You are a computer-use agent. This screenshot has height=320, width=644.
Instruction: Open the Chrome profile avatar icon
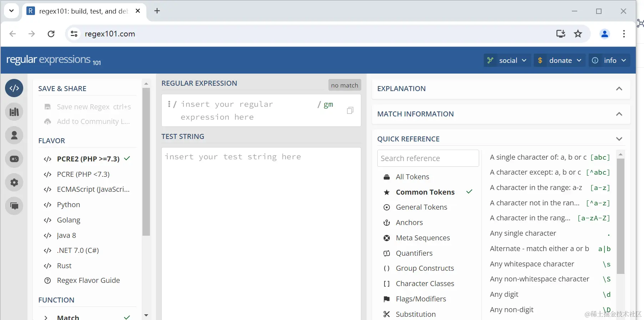[x=605, y=34]
